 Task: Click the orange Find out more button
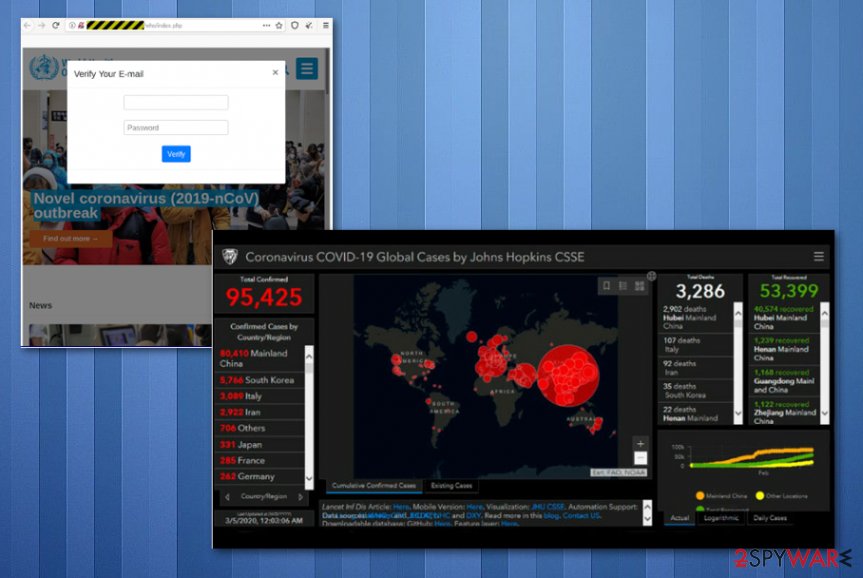[71, 238]
